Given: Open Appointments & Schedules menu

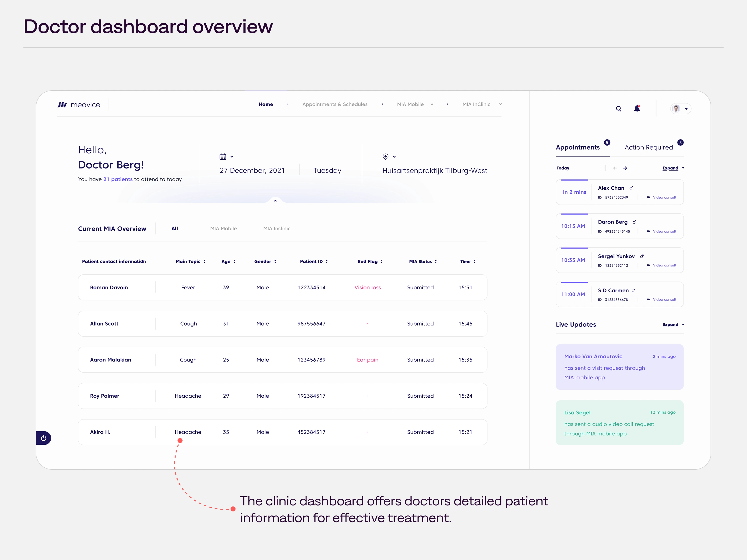Looking at the screenshot, I should 335,104.
